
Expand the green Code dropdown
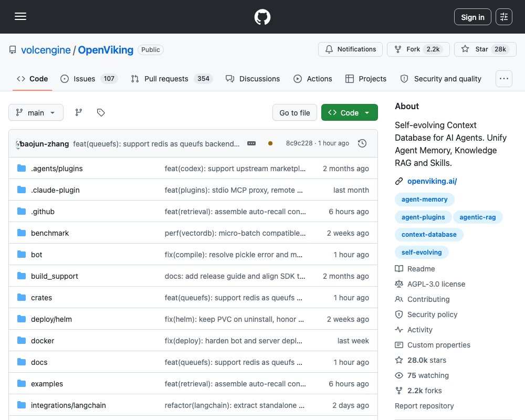pyautogui.click(x=350, y=113)
